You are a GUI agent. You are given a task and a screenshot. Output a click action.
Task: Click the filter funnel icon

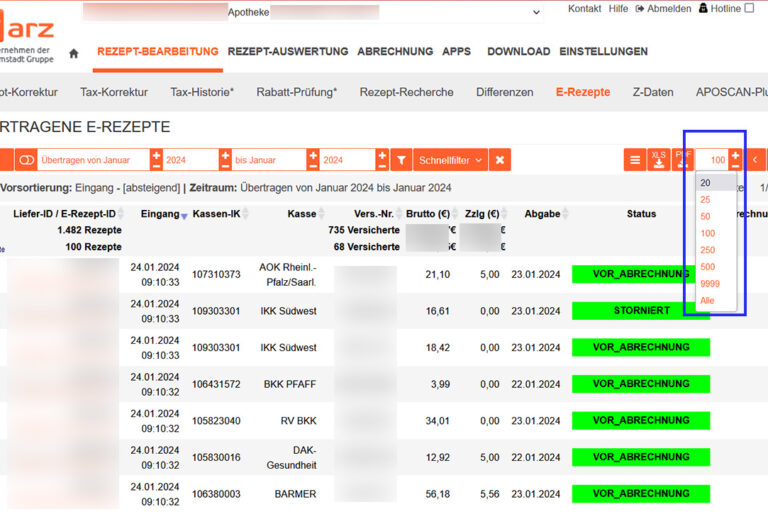click(x=400, y=160)
